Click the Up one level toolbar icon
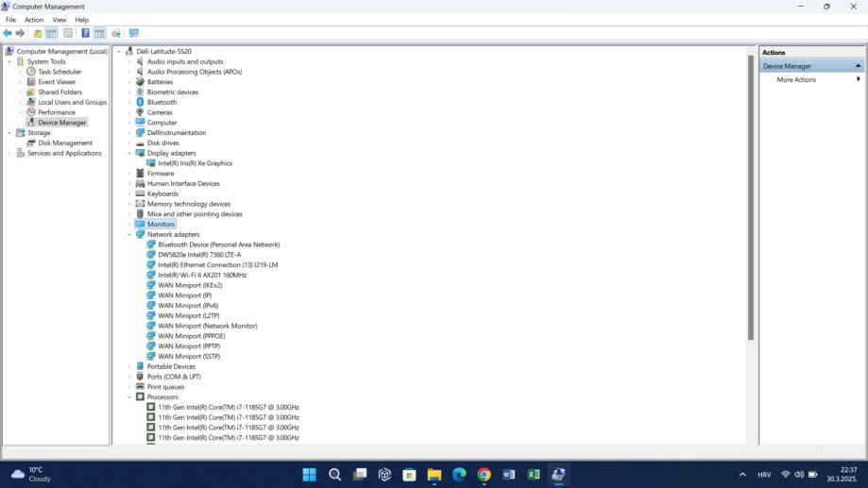 click(37, 33)
